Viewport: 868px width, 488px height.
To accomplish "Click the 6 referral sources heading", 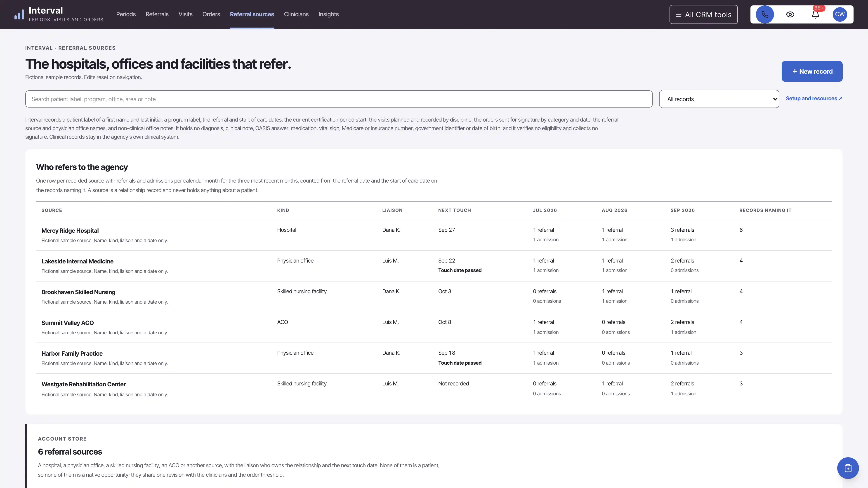I will click(70, 452).
